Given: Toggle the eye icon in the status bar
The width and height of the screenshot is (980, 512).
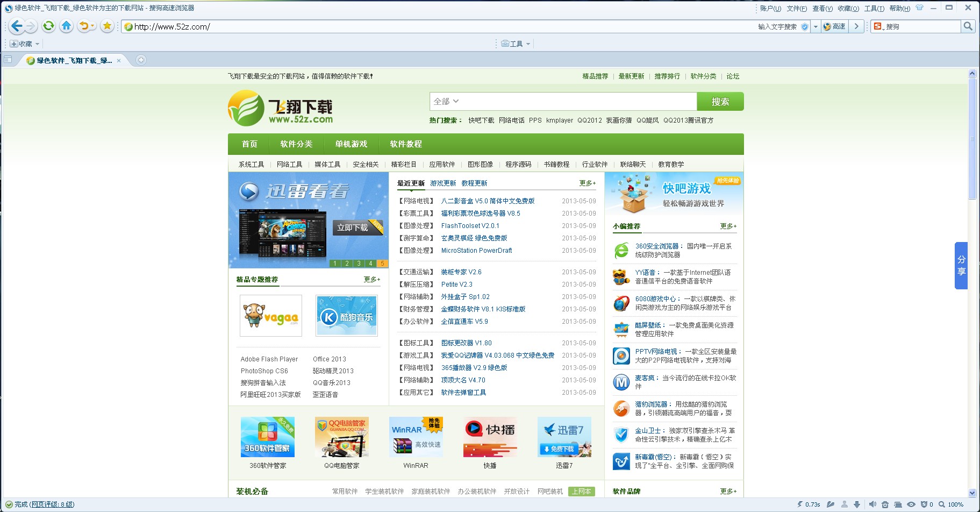Looking at the screenshot, I should 911,504.
